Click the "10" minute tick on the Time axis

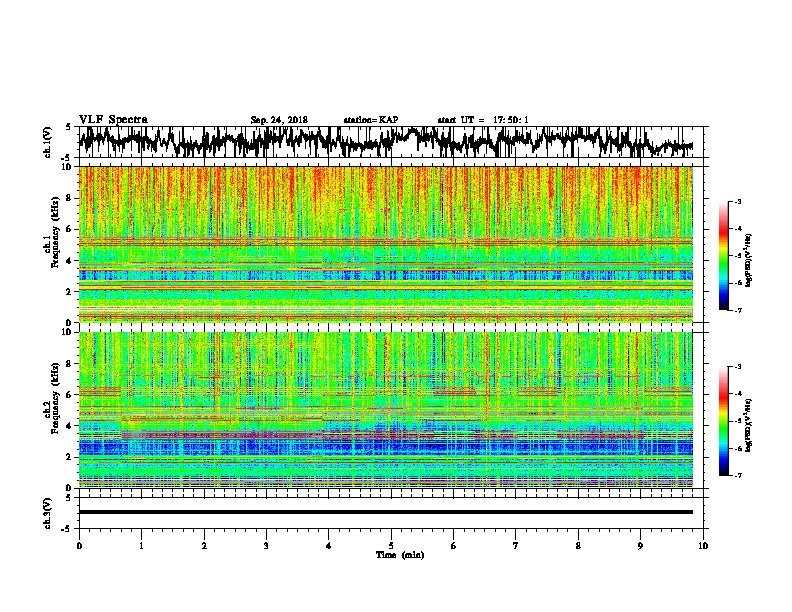point(703,546)
